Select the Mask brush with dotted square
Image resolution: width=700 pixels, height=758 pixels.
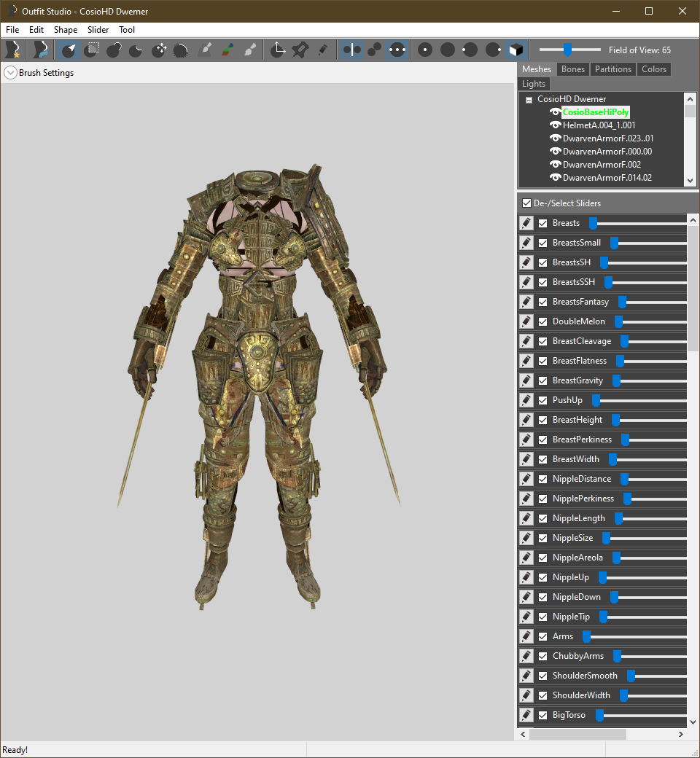(x=91, y=50)
